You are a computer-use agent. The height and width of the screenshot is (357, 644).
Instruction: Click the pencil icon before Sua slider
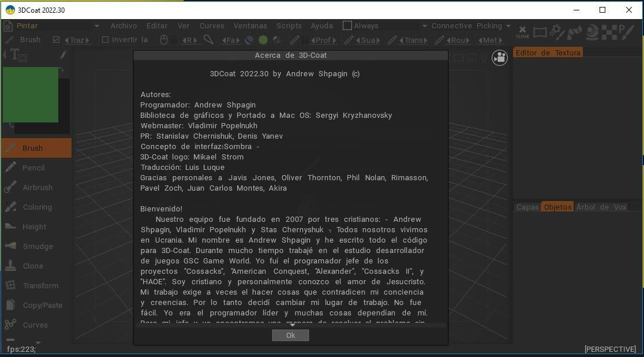click(x=349, y=40)
